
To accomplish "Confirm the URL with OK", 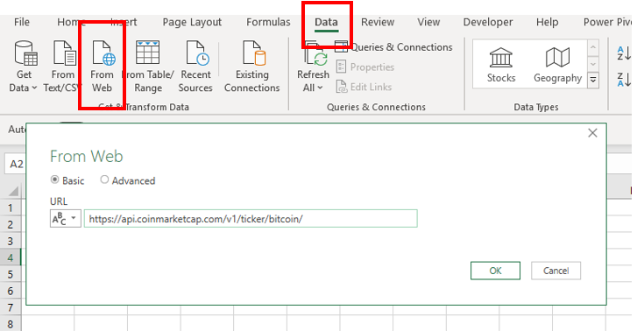I will (x=495, y=271).
